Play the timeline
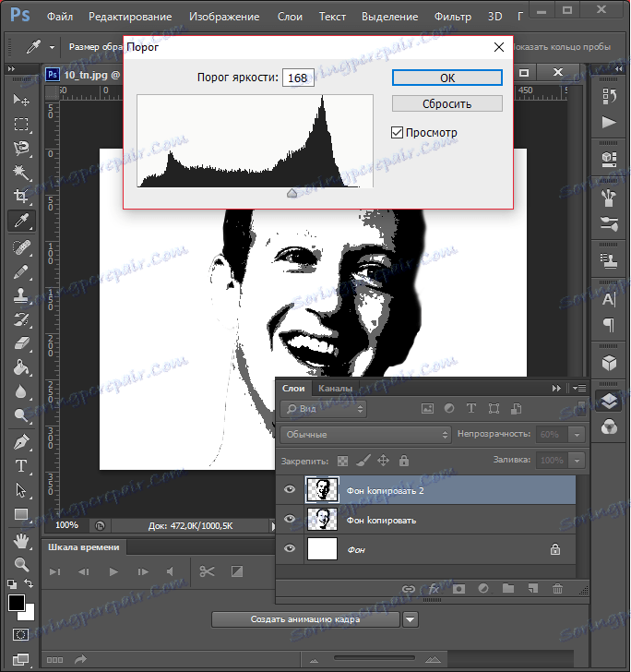This screenshot has width=631, height=672. [x=113, y=571]
